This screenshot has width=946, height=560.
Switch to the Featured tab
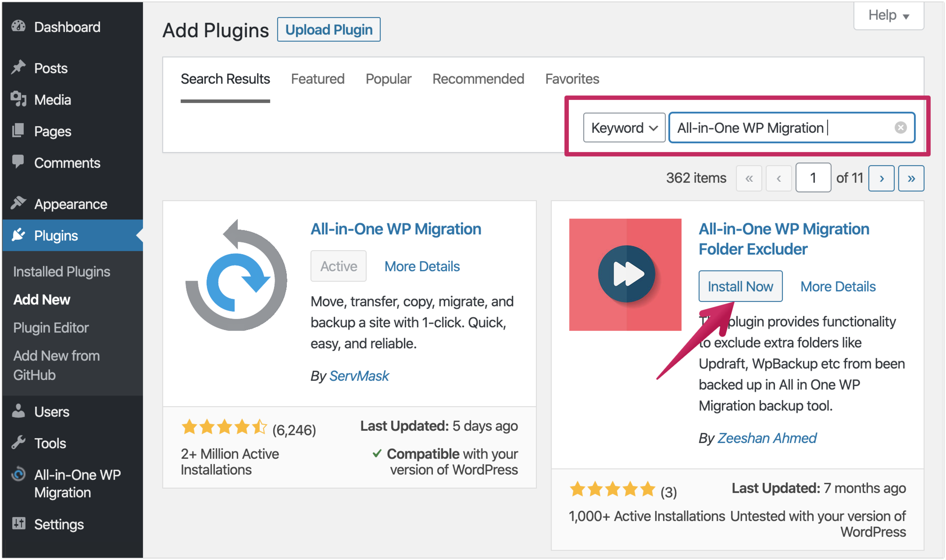[318, 79]
